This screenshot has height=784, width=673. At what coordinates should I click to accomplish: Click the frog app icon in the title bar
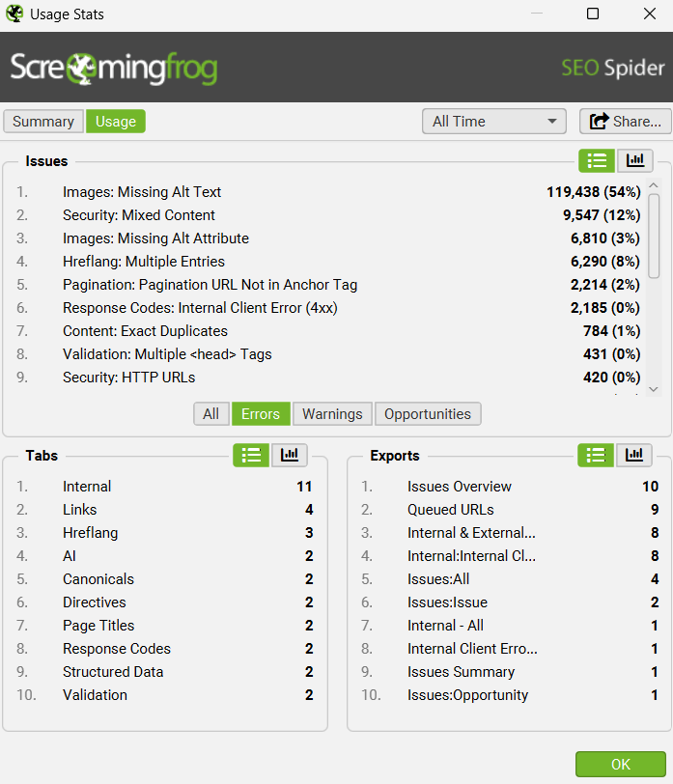14,14
